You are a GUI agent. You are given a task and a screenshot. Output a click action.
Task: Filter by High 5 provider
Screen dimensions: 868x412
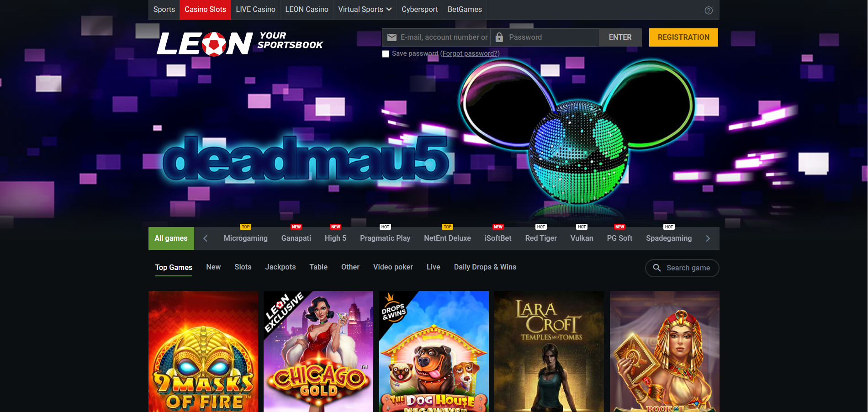pyautogui.click(x=335, y=238)
